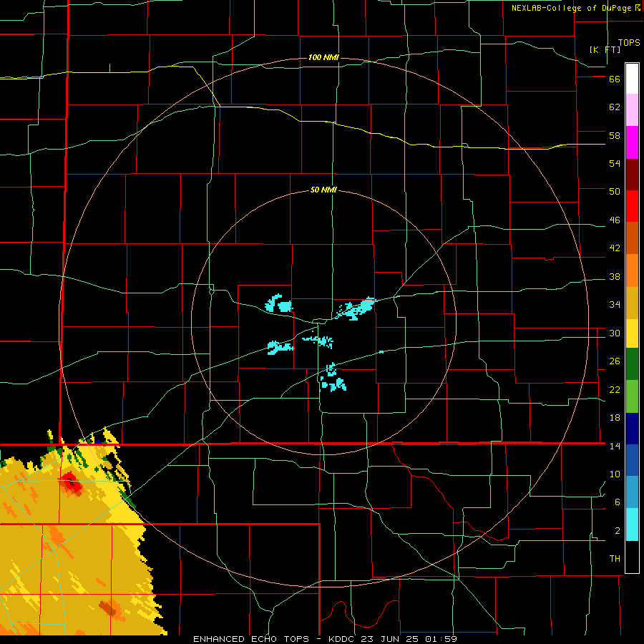Click the "[K FT]" units label

pyautogui.click(x=605, y=49)
